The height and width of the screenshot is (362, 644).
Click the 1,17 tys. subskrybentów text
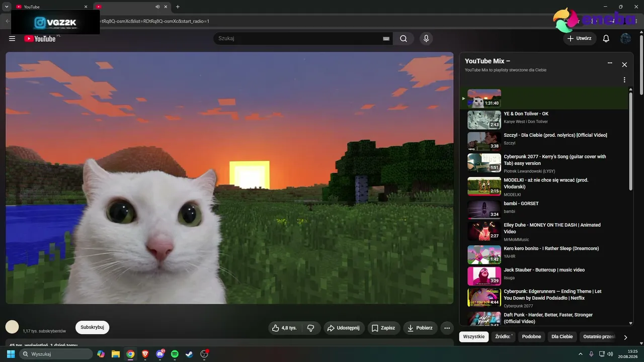coord(44,331)
